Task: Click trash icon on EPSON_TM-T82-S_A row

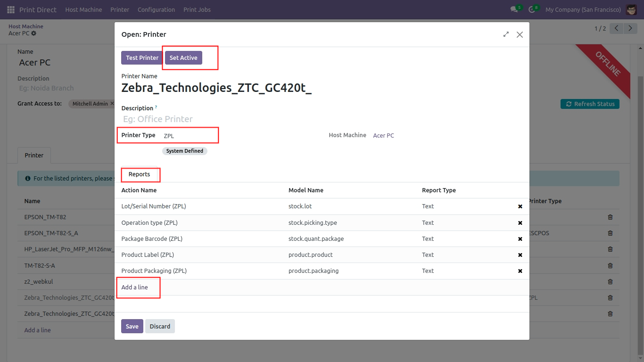Action: pos(611,233)
